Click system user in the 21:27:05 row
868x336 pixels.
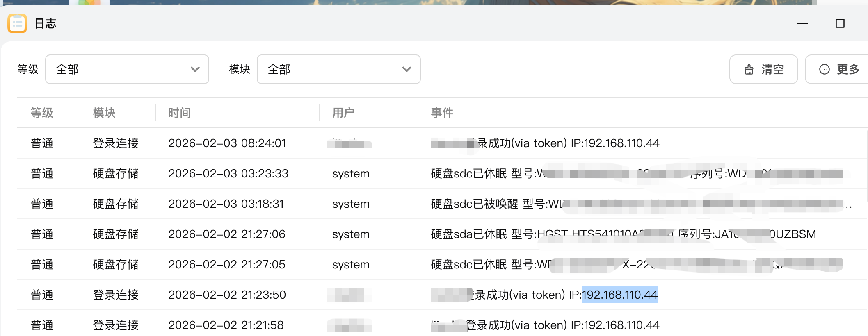click(x=351, y=265)
